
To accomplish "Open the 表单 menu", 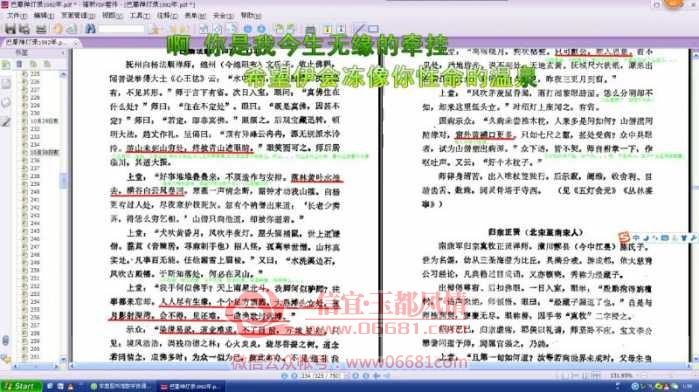I will (x=195, y=15).
